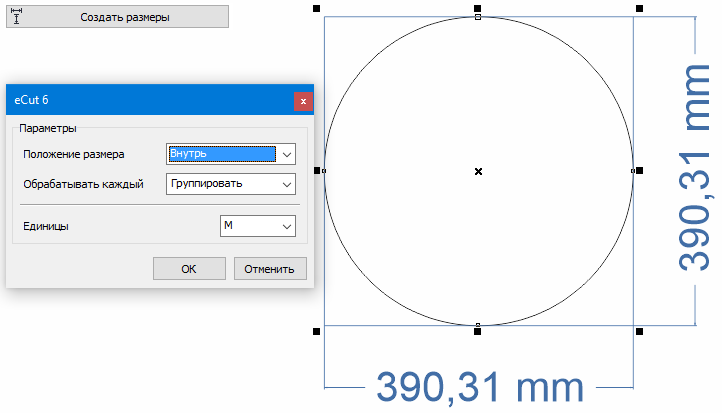Image resolution: width=722 pixels, height=413 pixels.
Task: Open the Единицы units dropdown
Action: (286, 227)
